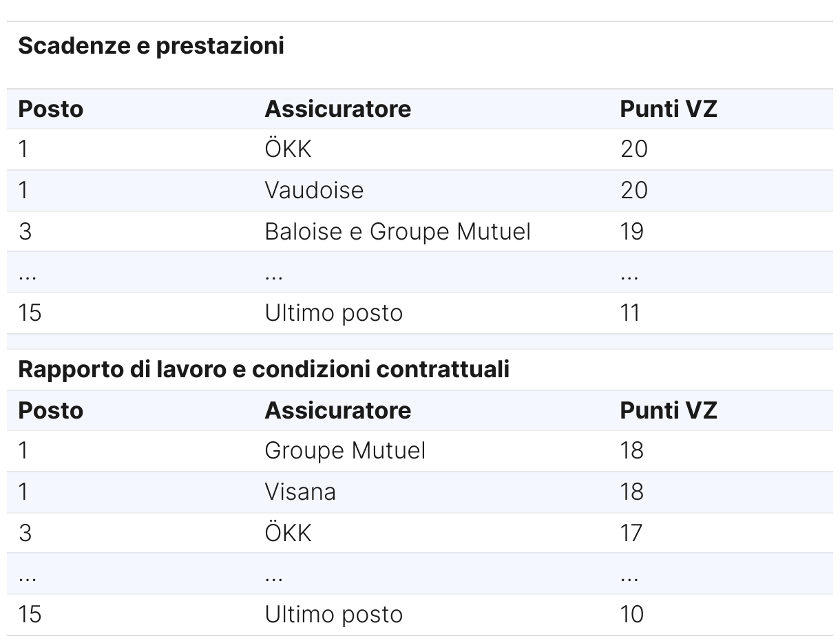Viewport: 840px width, 643px height.
Task: Select "Ultimo posto" cell with 11 points
Action: 333,313
